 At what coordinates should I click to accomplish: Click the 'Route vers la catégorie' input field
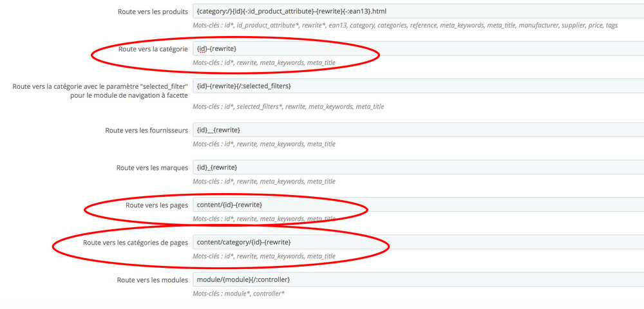point(418,49)
